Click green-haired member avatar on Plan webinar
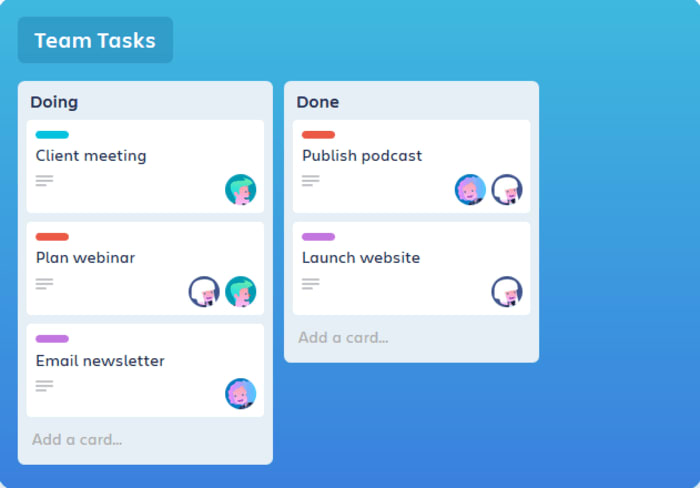This screenshot has width=700, height=488. click(x=241, y=292)
